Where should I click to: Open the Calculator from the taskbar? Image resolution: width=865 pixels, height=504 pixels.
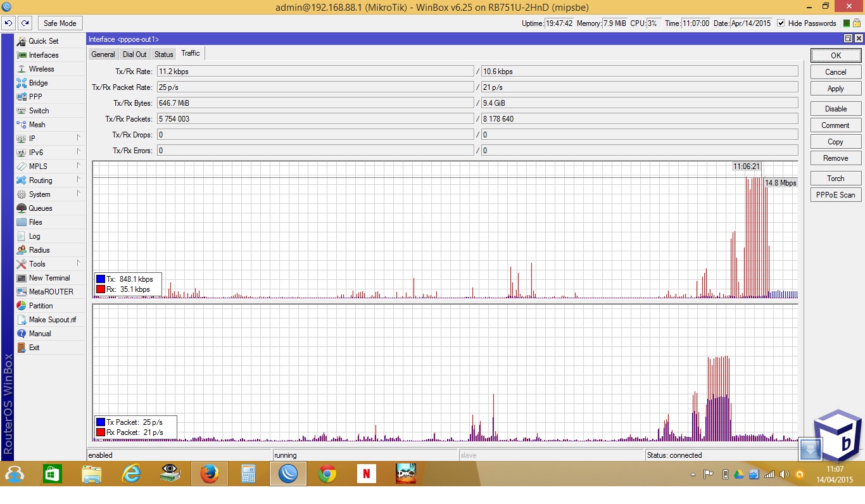tap(248, 474)
